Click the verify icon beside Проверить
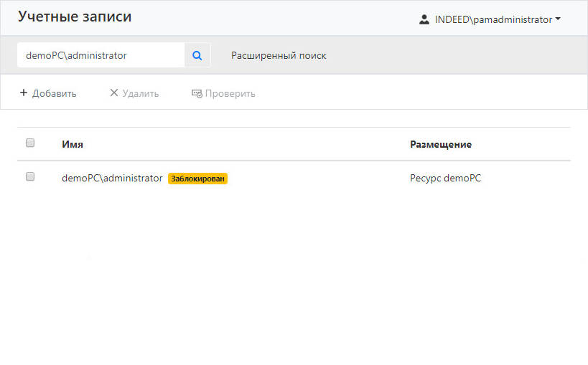588x365 pixels. point(197,93)
